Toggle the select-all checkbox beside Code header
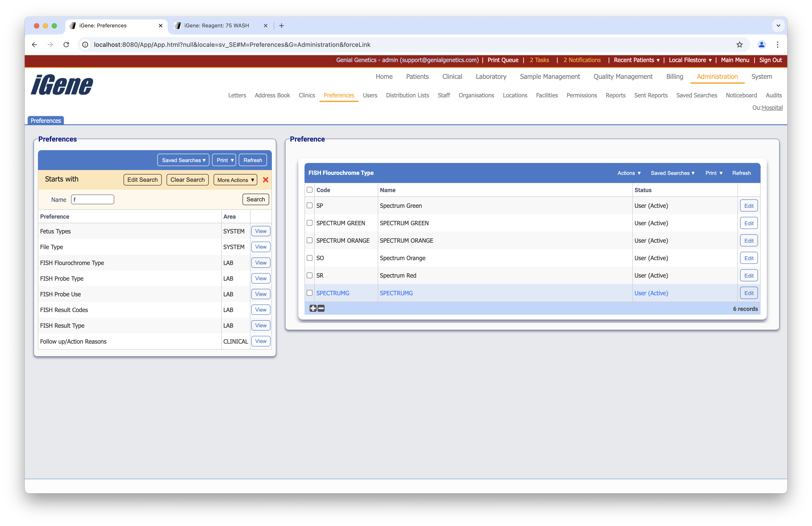The image size is (812, 526). [x=309, y=190]
